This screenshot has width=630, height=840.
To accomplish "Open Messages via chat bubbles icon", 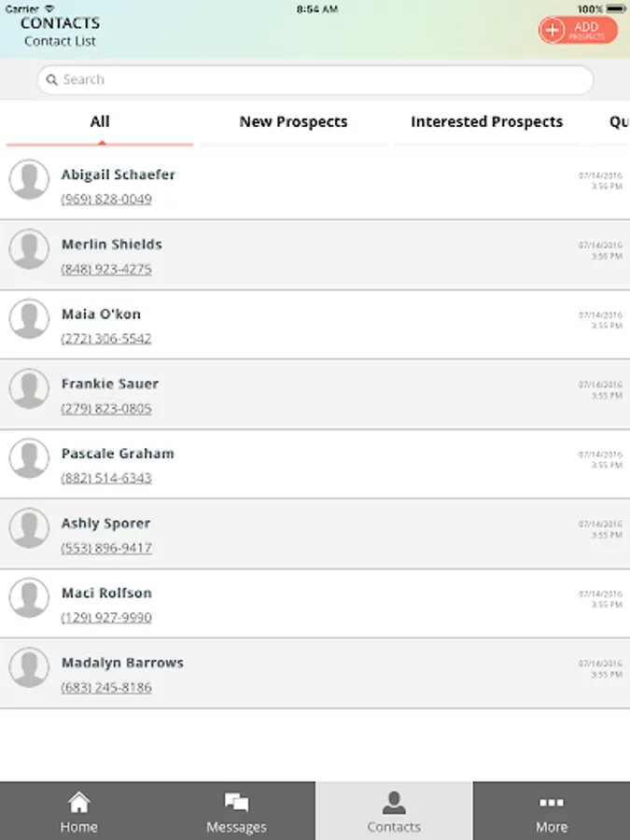I will coord(236,803).
